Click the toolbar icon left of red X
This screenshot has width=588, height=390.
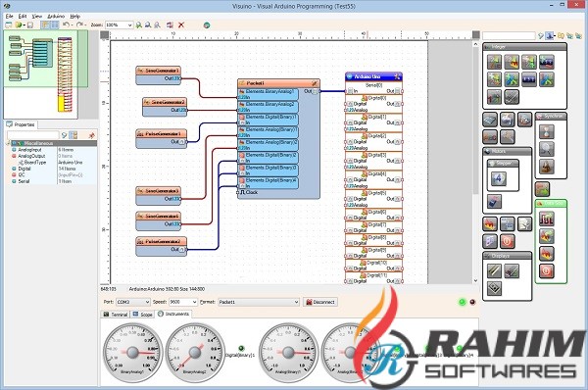(170, 25)
